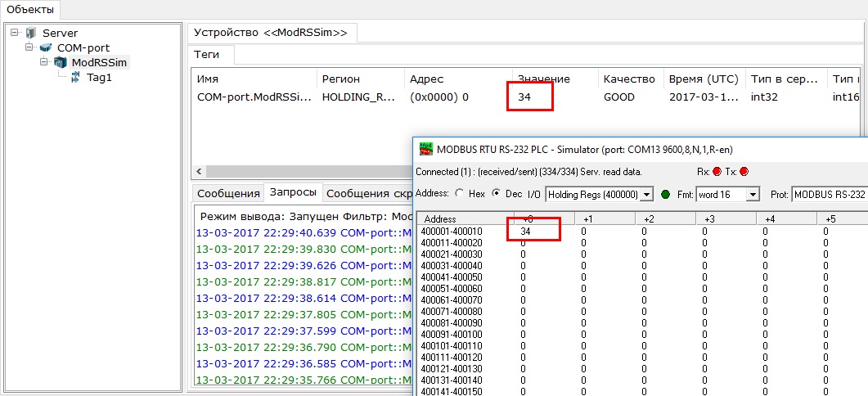Click the Prot MODBUS RS-232 field
The width and height of the screenshot is (868, 396).
pos(830,195)
